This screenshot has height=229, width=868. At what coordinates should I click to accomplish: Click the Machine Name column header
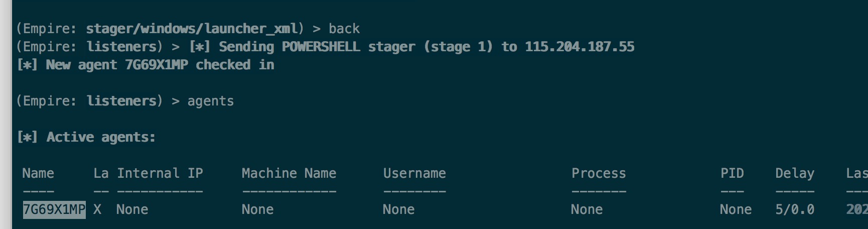click(289, 173)
